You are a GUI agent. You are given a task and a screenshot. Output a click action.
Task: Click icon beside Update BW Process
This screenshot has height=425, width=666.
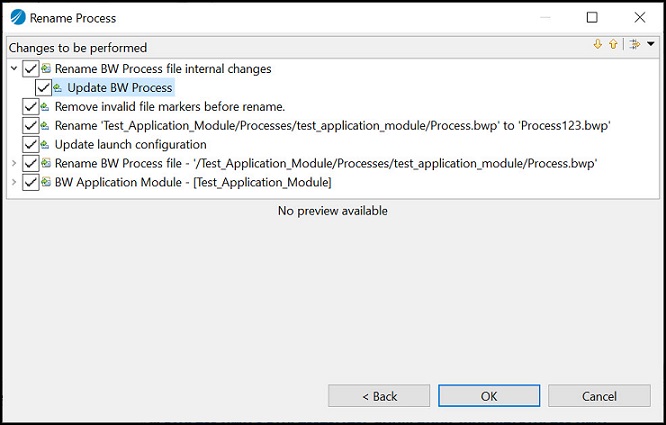click(x=58, y=88)
